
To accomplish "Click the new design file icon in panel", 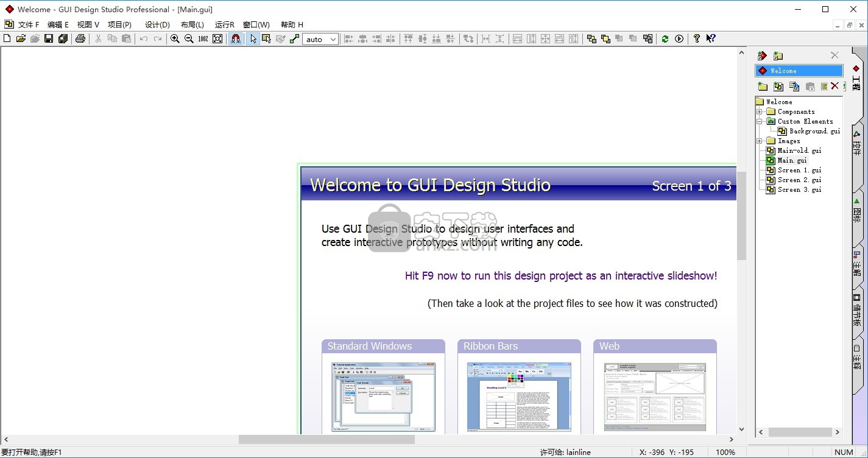I will tap(778, 86).
